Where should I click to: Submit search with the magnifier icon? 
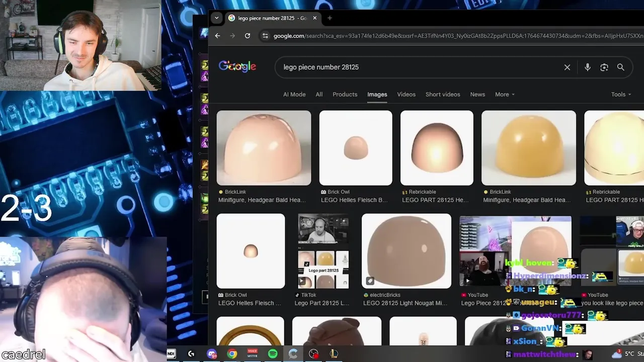(621, 67)
